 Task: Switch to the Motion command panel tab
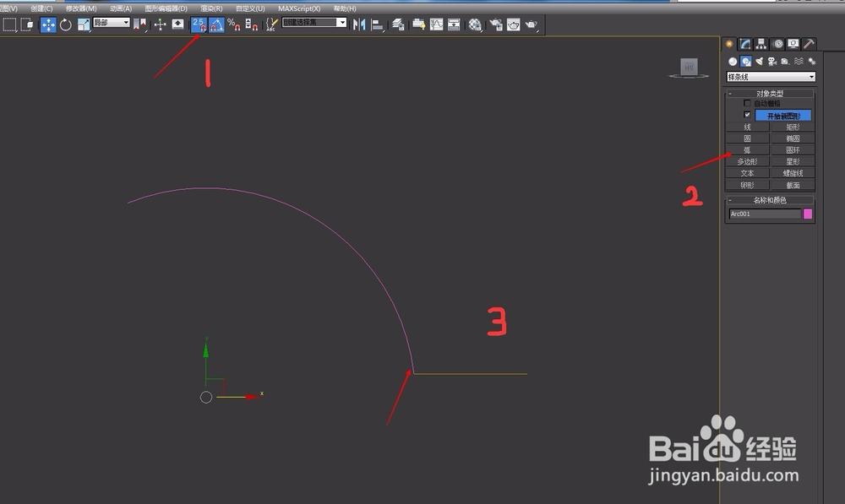click(x=777, y=44)
